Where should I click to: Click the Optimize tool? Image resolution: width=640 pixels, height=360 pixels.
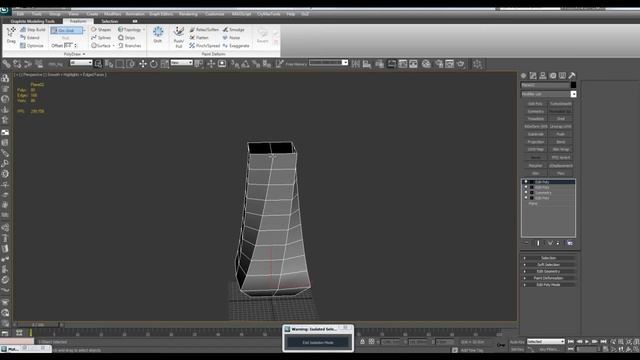32,46
